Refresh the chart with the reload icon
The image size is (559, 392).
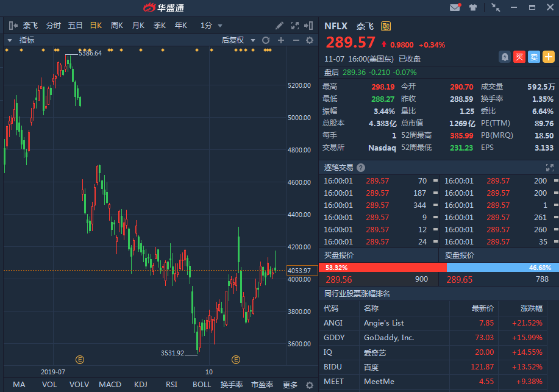[x=266, y=40]
